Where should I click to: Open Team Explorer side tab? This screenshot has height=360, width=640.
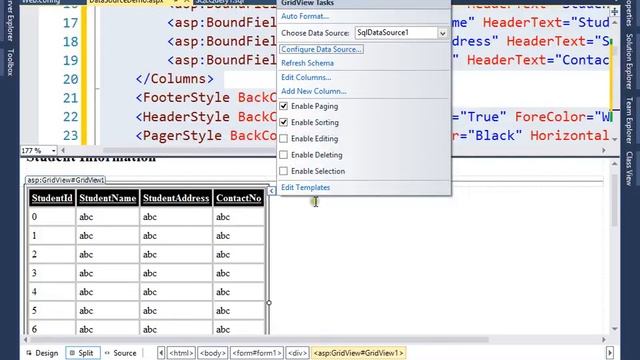point(629,120)
